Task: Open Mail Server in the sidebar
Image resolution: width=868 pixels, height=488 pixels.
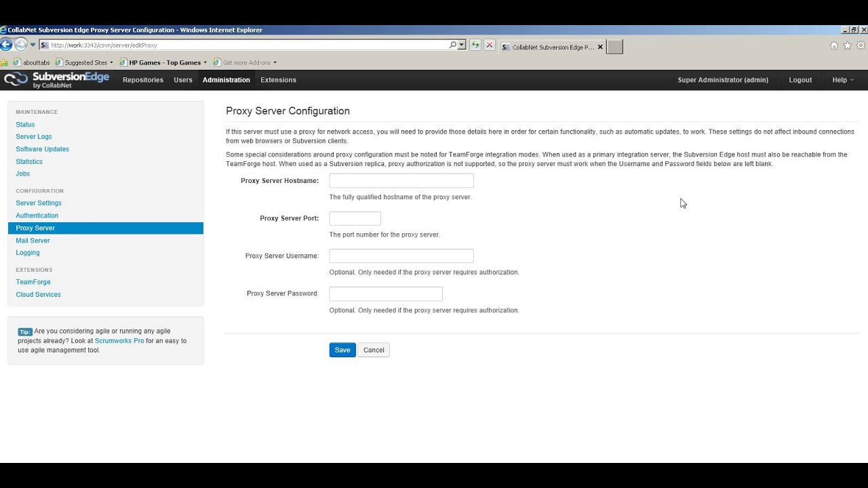Action: [x=33, y=241]
